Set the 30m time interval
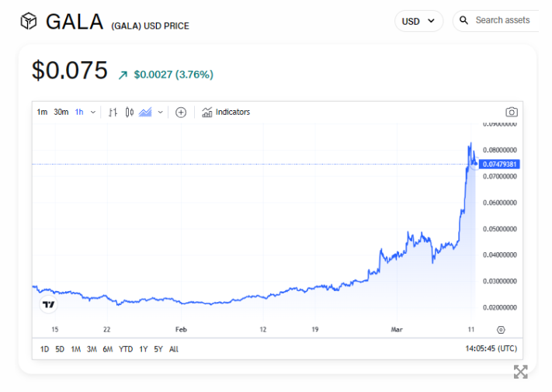Screen dimensions: 552x392 61,113
